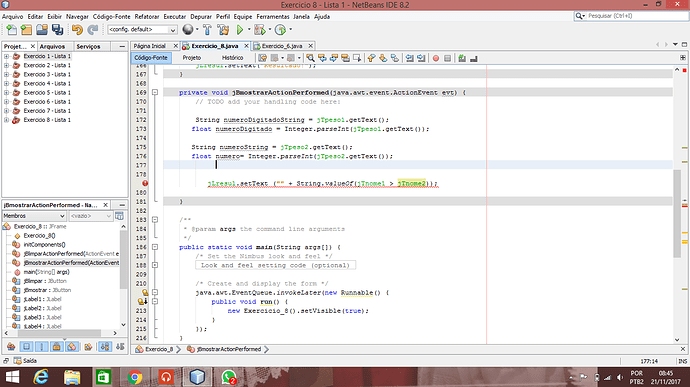Click Save All disks icon

coord(58,29)
